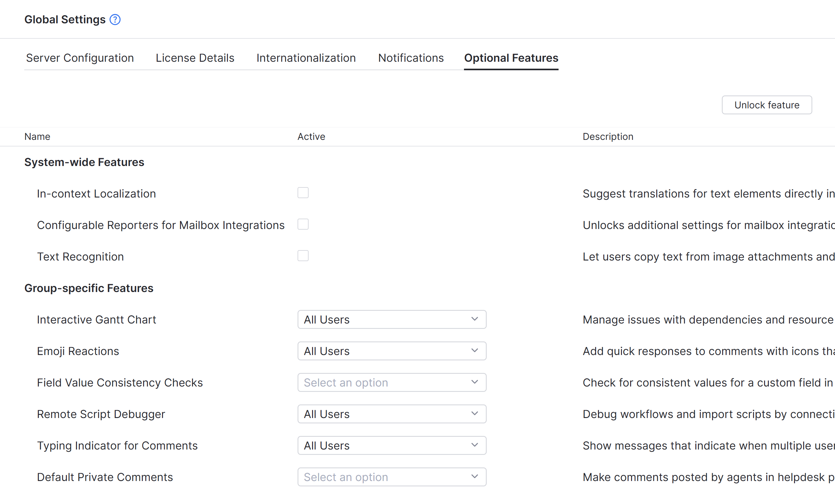This screenshot has height=504, width=835.
Task: Switch to the Notifications tab
Action: pyautogui.click(x=410, y=58)
